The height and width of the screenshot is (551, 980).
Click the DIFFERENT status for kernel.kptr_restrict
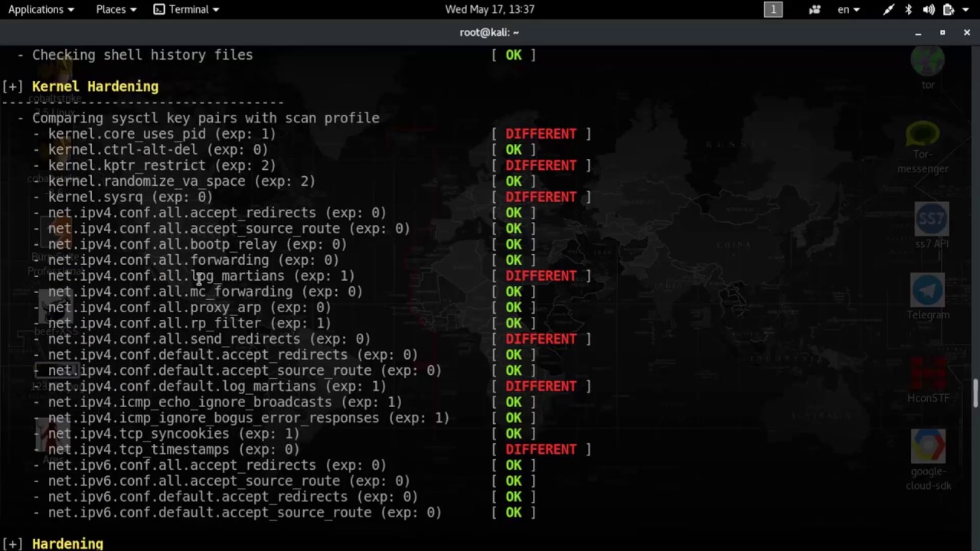[x=541, y=165]
